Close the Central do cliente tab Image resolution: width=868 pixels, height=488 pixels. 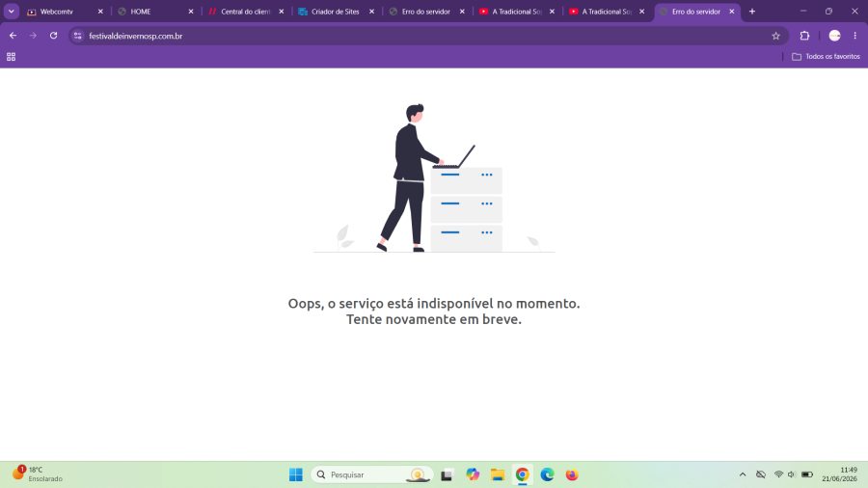[x=282, y=12]
